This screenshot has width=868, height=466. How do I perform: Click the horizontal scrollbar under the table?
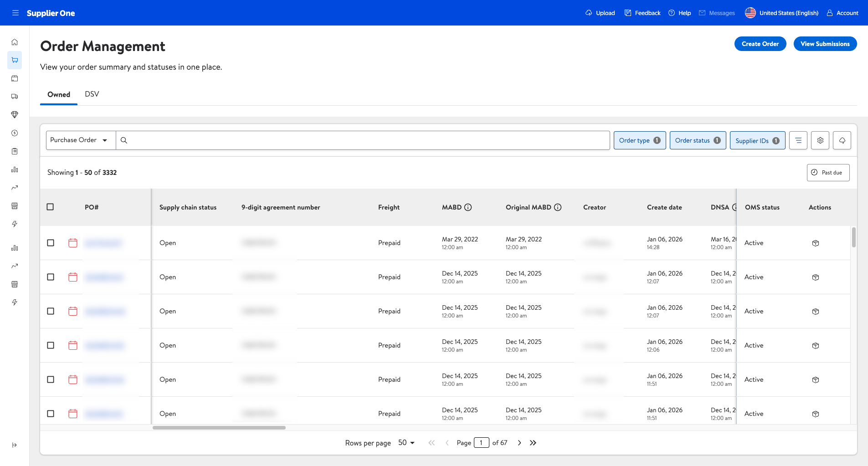[x=219, y=428]
